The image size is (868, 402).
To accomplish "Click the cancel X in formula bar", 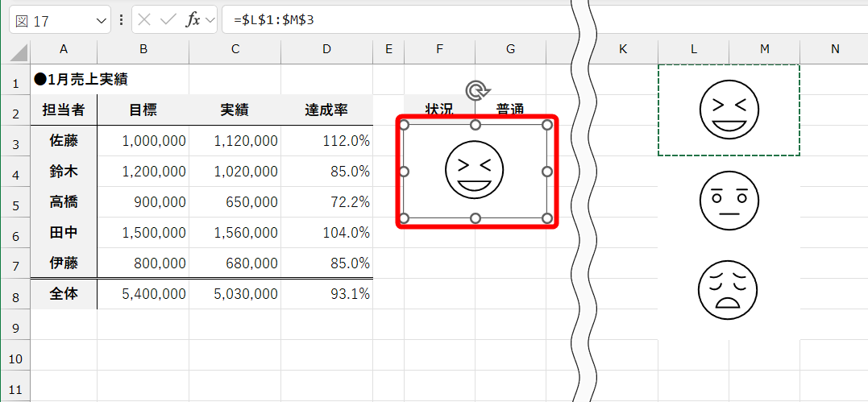I will [x=144, y=20].
